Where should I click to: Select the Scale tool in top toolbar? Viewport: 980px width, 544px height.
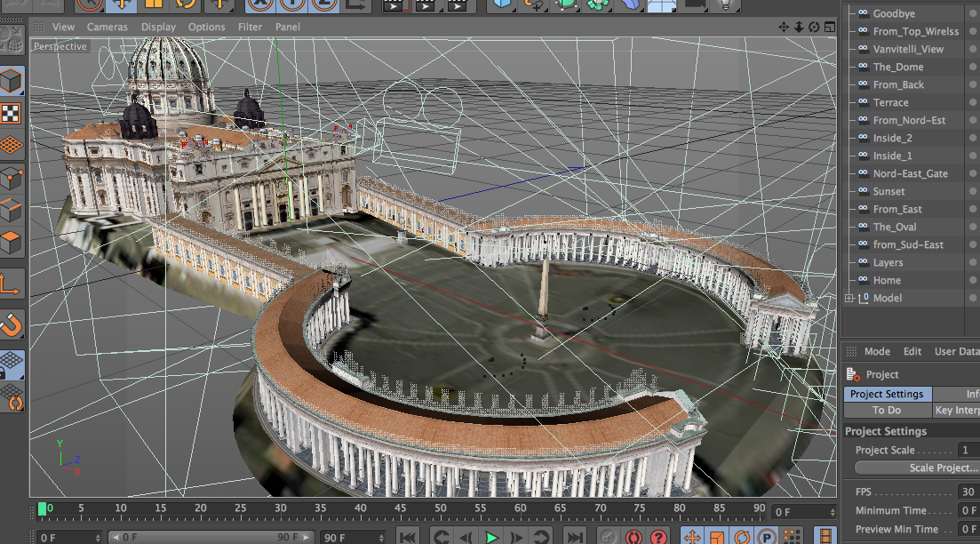click(153, 5)
